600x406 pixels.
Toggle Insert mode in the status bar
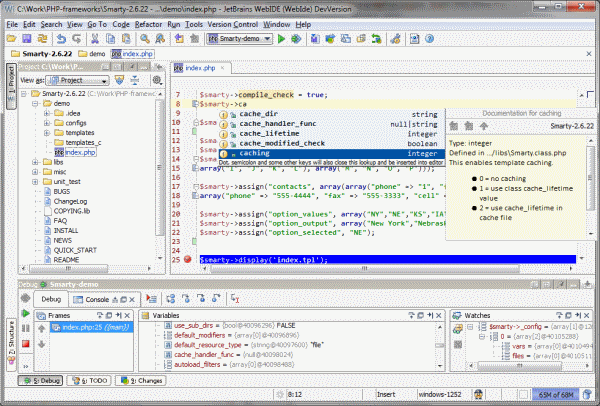tap(386, 394)
